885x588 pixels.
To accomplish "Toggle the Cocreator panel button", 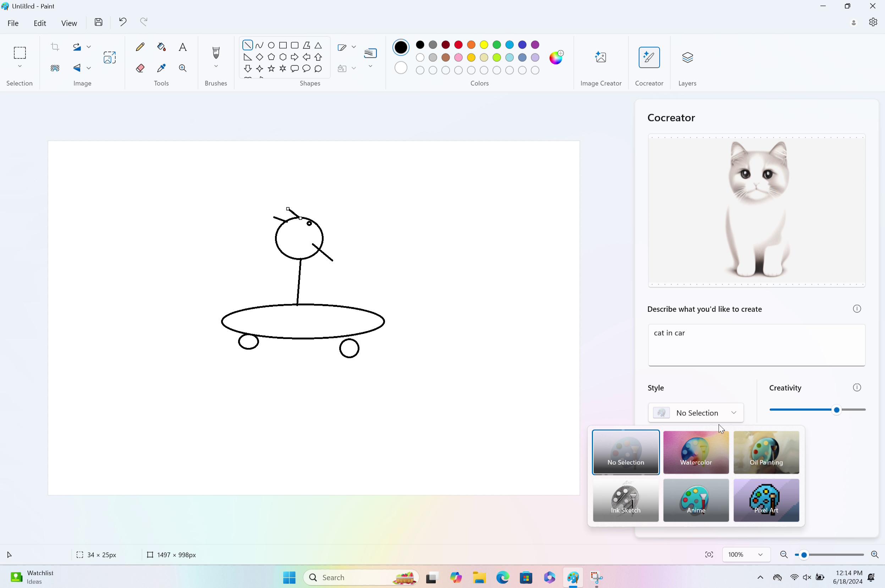I will point(649,57).
